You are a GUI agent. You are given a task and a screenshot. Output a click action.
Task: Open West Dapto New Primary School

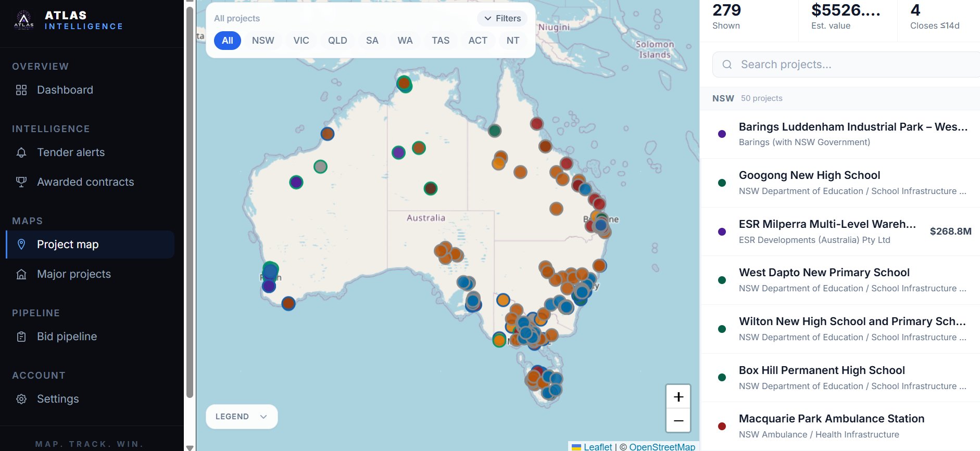tap(840, 280)
